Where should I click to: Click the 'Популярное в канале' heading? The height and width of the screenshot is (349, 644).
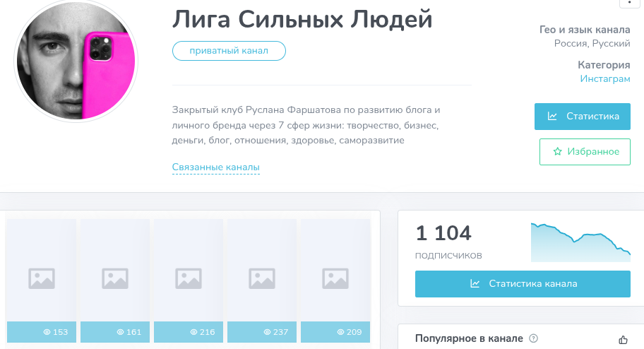coord(469,338)
